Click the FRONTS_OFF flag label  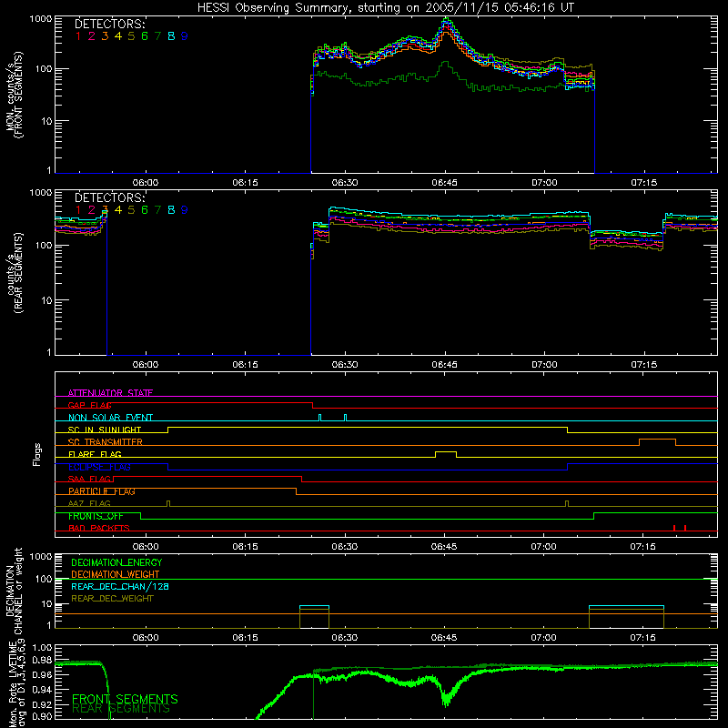tap(96, 516)
